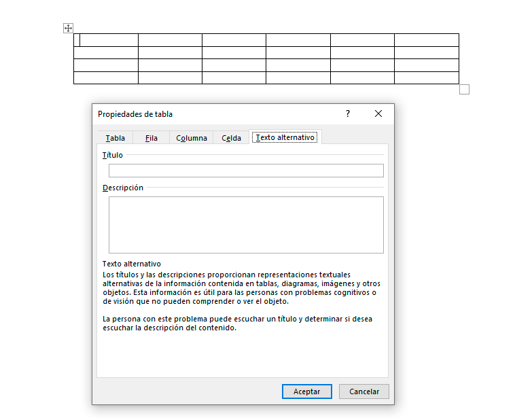Focus the Descripción text box
The image size is (532, 418).
pyautogui.click(x=246, y=225)
